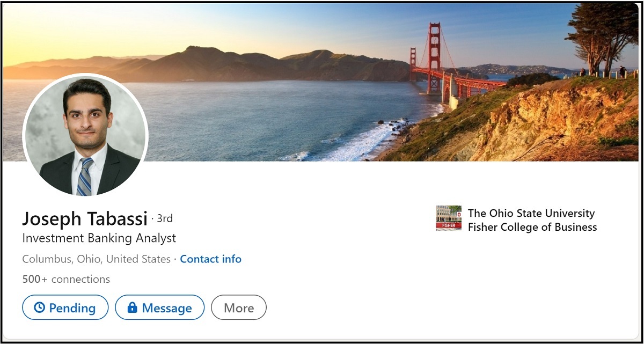This screenshot has height=344, width=644.
Task: Open the Fisher College of Business logo
Action: pyautogui.click(x=449, y=218)
